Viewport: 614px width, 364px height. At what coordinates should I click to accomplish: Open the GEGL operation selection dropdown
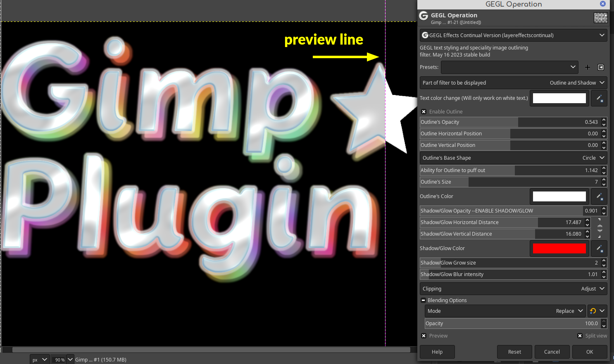click(514, 35)
